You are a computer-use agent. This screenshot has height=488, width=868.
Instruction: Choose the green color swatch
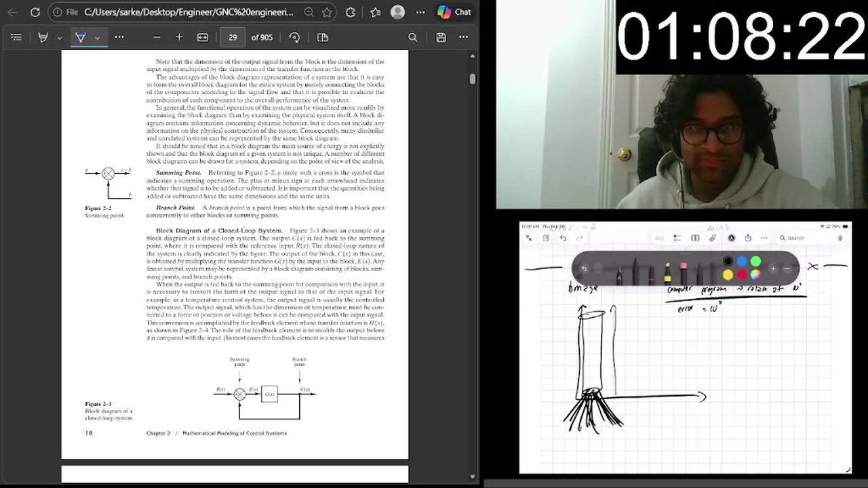point(755,261)
